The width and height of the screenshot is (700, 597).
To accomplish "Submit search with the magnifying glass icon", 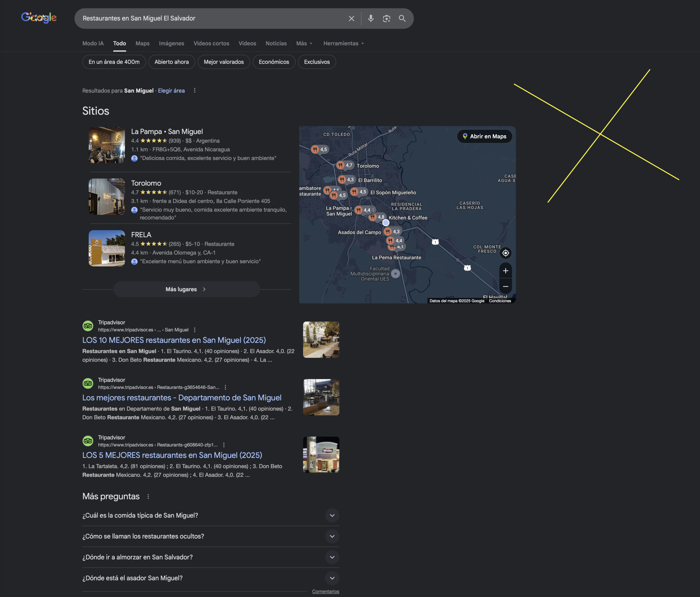I will pos(402,19).
